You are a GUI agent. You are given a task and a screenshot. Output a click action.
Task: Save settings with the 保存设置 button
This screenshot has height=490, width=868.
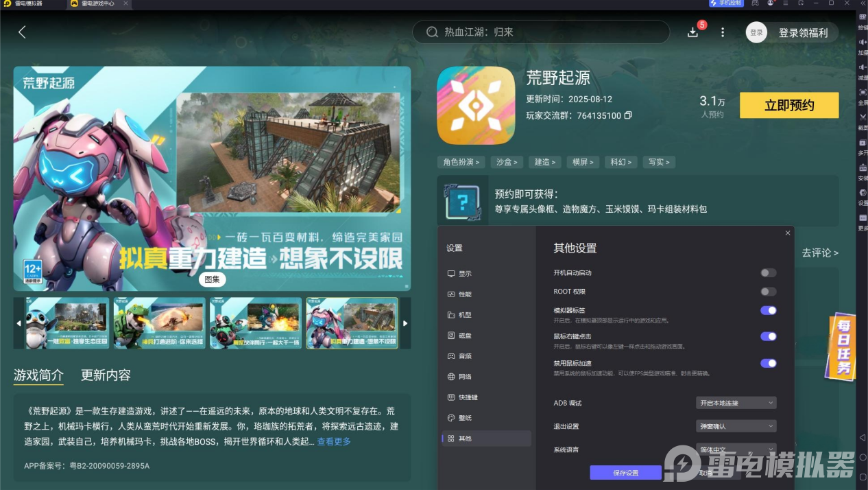tap(625, 472)
